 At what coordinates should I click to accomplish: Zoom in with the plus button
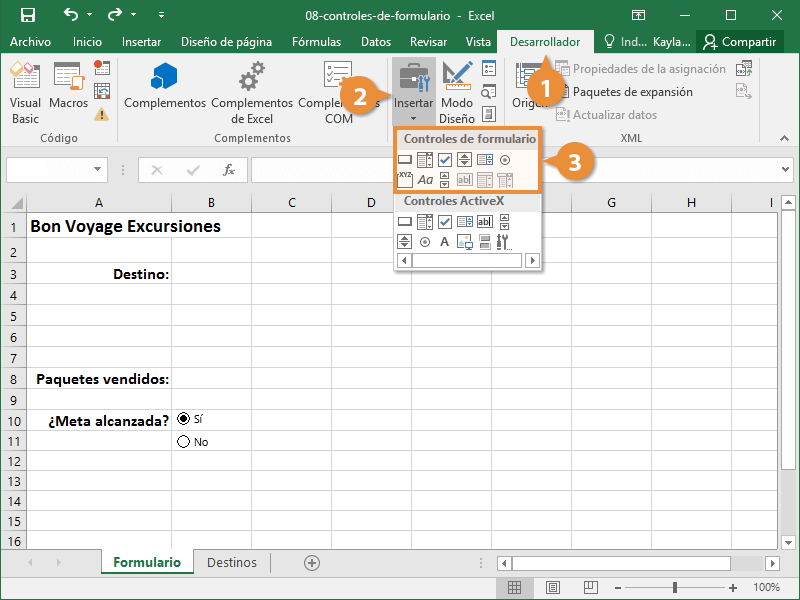pyautogui.click(x=733, y=588)
